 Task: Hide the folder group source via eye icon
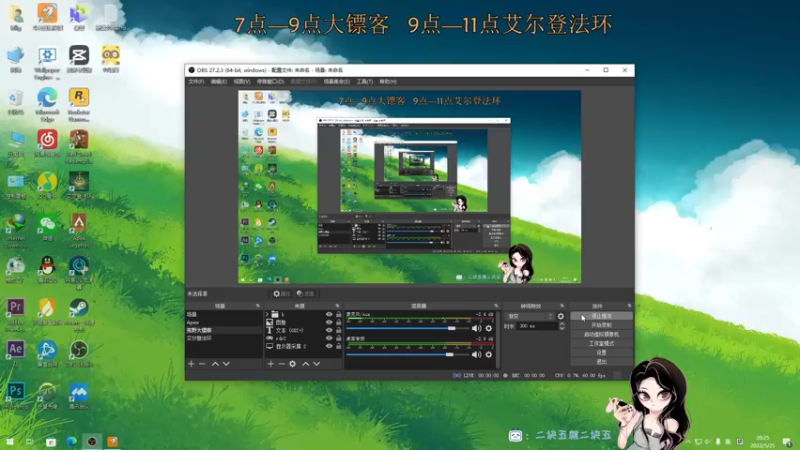pyautogui.click(x=329, y=314)
